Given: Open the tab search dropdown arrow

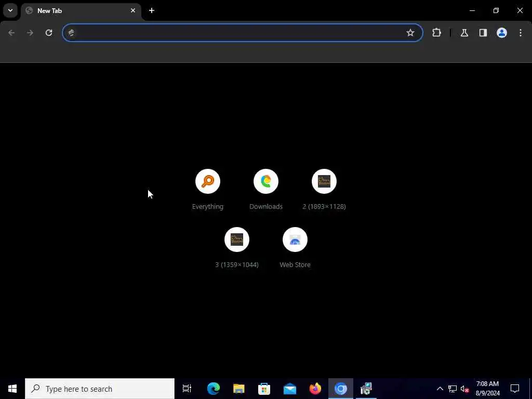Looking at the screenshot, I should pyautogui.click(x=10, y=10).
